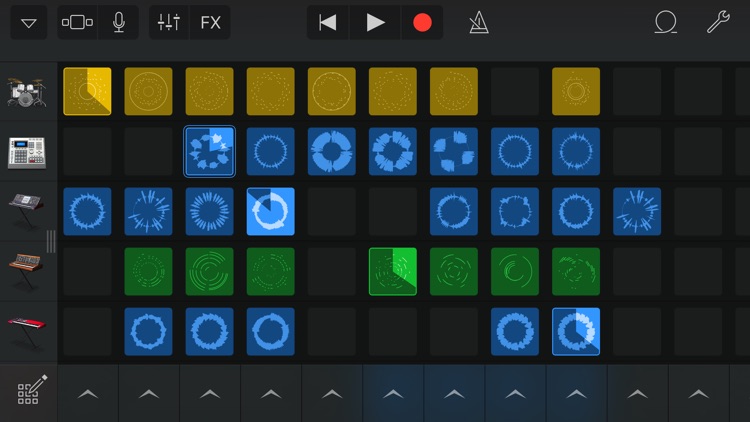The image size is (750, 422).
Task: Tap the microphone input icon
Action: (119, 22)
